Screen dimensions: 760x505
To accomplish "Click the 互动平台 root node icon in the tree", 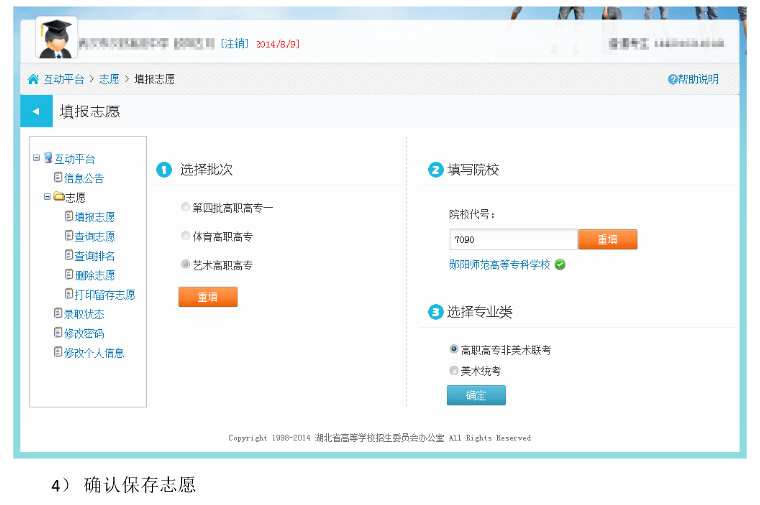I will (48, 158).
